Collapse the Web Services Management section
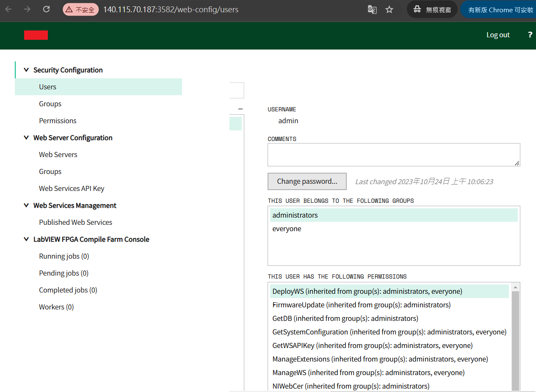Screen dimensions: 536x392 point(26,205)
